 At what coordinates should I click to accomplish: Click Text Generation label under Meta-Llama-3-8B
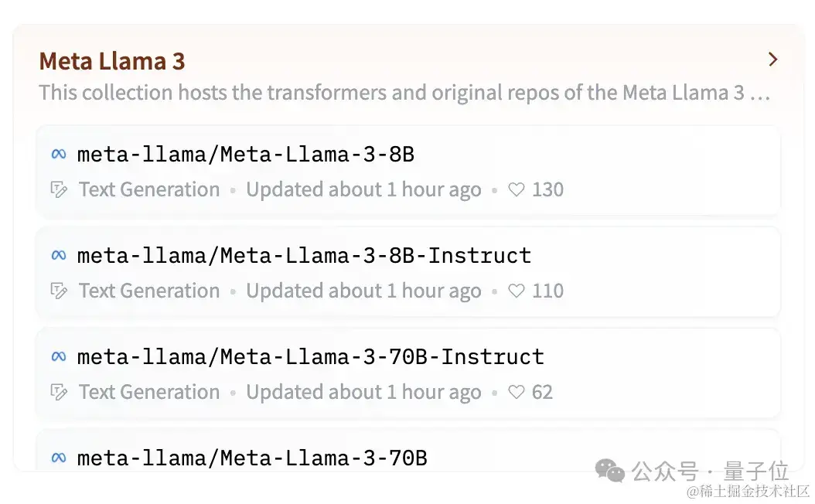pyautogui.click(x=149, y=190)
